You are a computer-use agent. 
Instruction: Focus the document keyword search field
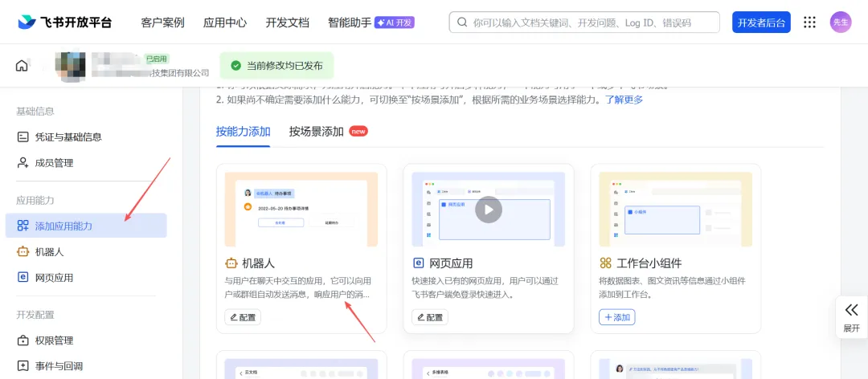584,22
